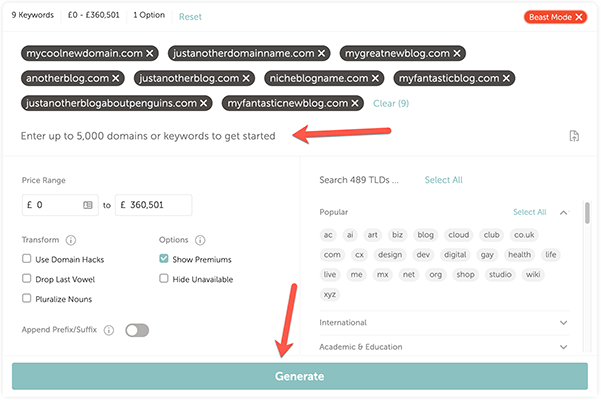The width and height of the screenshot is (601, 400).
Task: Click Clear (9) keywords link
Action: (x=391, y=103)
